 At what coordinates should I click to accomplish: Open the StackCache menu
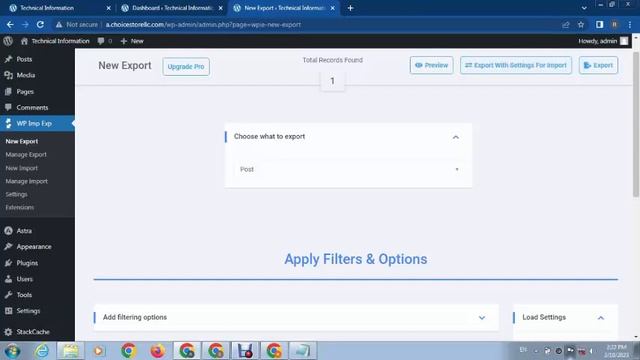coord(33,331)
